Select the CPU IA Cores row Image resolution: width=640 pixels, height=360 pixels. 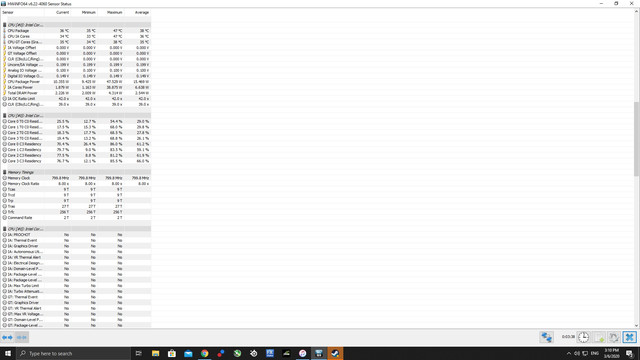(76, 36)
